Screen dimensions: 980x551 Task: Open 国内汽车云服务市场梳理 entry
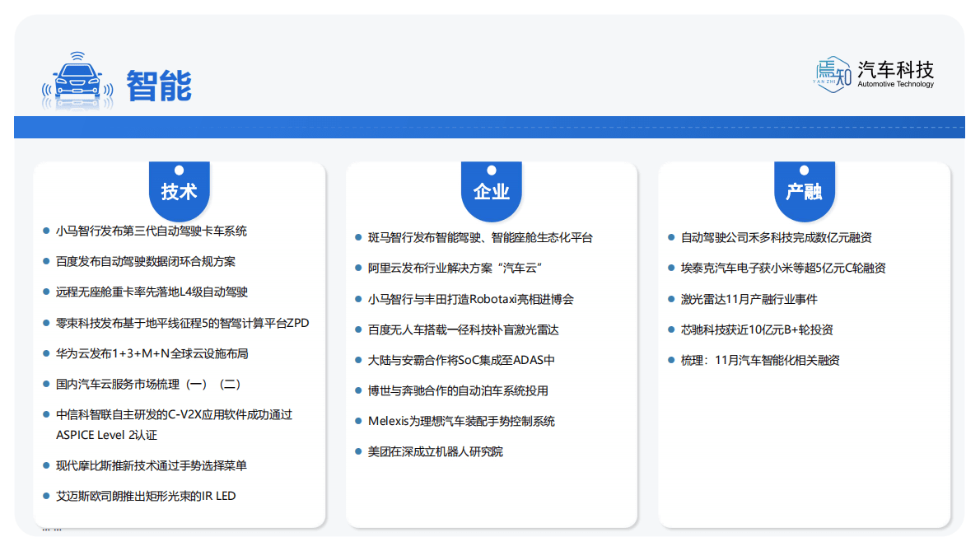click(x=148, y=384)
